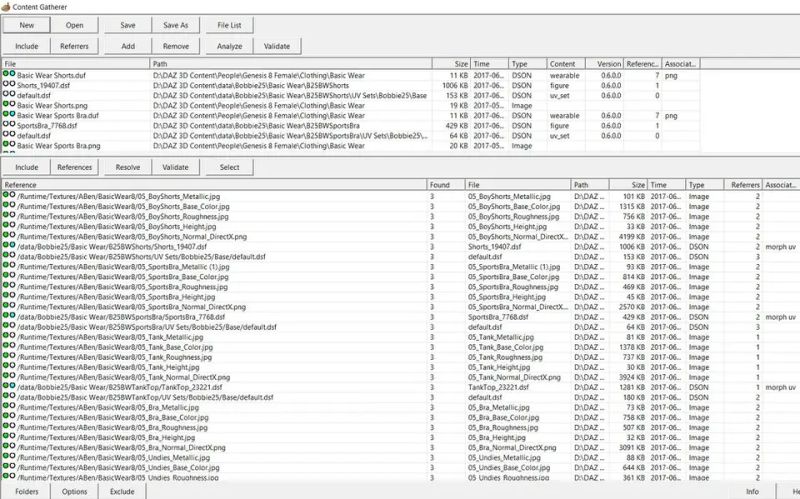Image resolution: width=800 pixels, height=499 pixels.
Task: Run the Analyze button
Action: pos(230,46)
